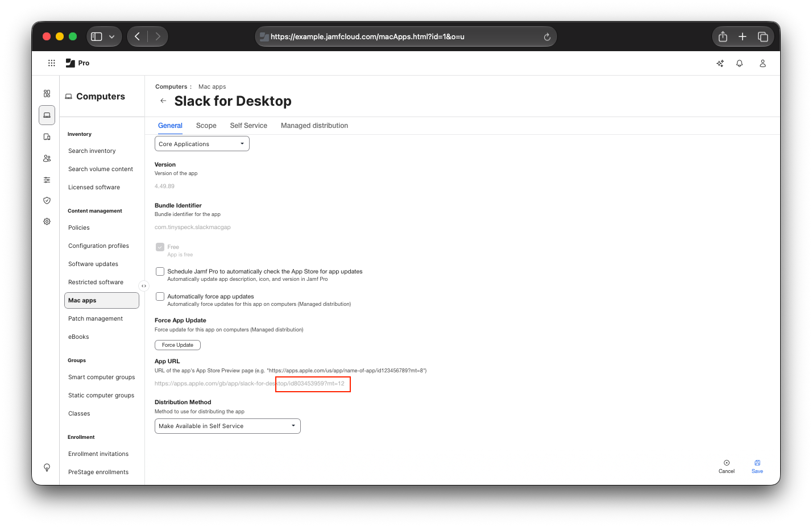Click the Bundle Identifier field value
This screenshot has width=812, height=527.
click(x=193, y=227)
